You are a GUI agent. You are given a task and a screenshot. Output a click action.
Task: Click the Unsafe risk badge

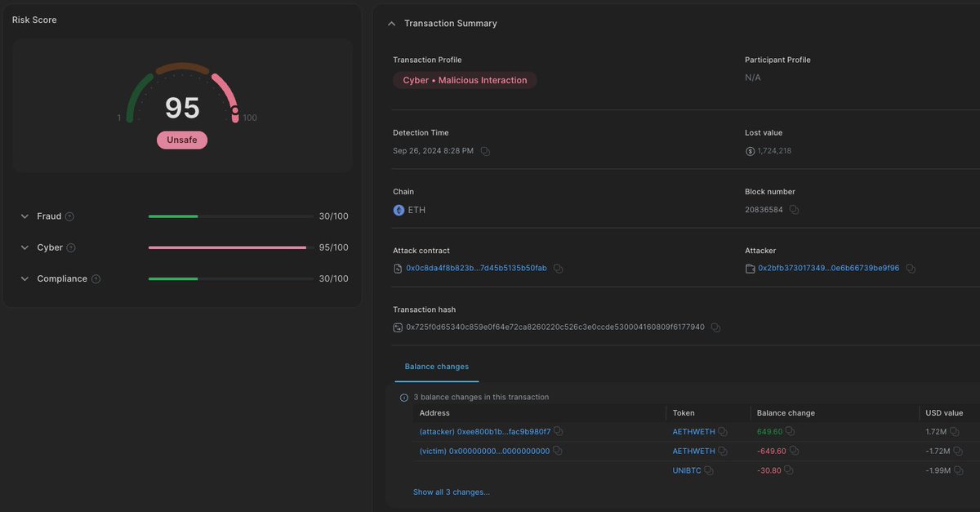pyautogui.click(x=181, y=140)
